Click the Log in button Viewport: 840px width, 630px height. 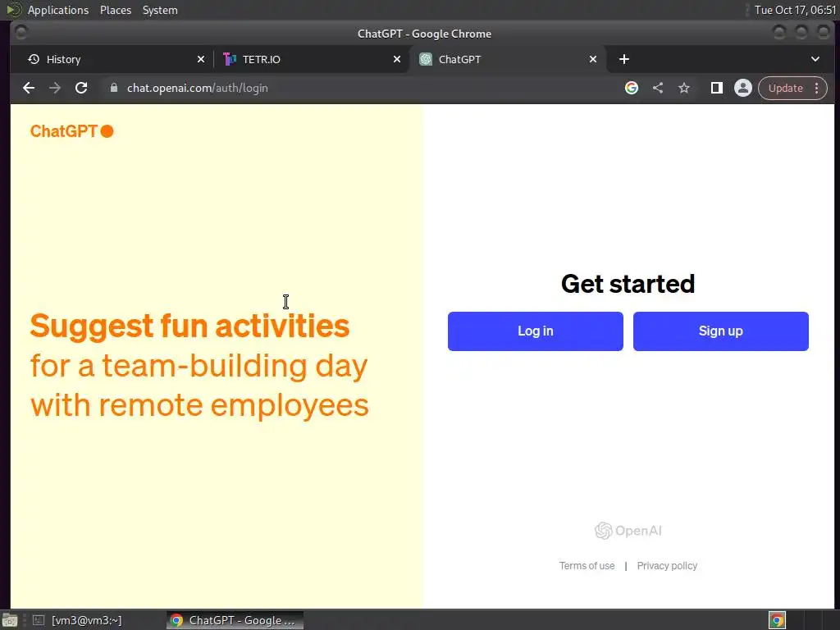click(x=535, y=331)
